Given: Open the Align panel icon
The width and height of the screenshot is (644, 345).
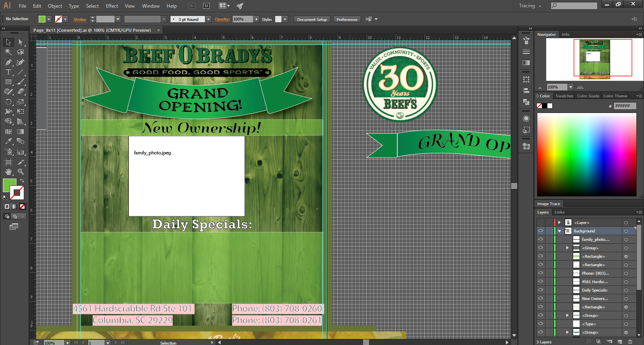Looking at the screenshot, I should [x=526, y=91].
